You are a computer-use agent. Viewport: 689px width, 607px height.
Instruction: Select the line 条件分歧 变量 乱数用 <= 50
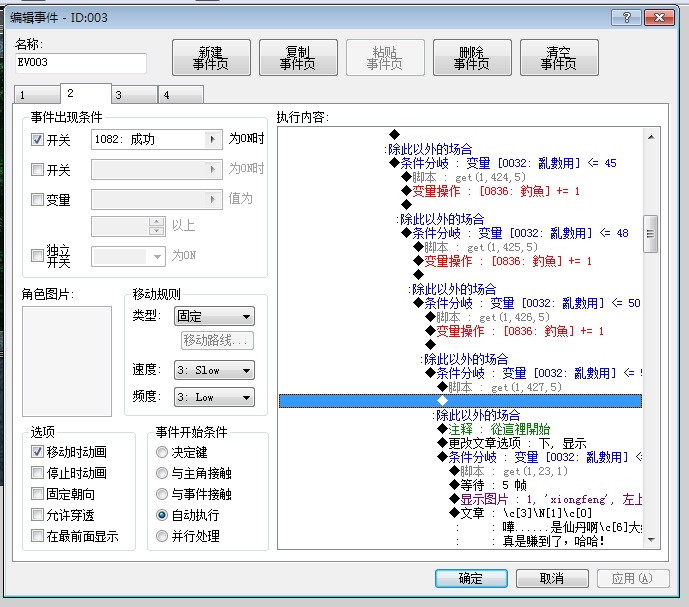pyautogui.click(x=527, y=303)
